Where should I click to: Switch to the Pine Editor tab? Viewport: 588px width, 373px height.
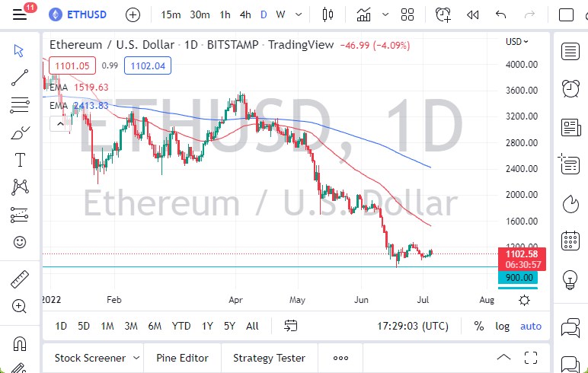click(182, 358)
